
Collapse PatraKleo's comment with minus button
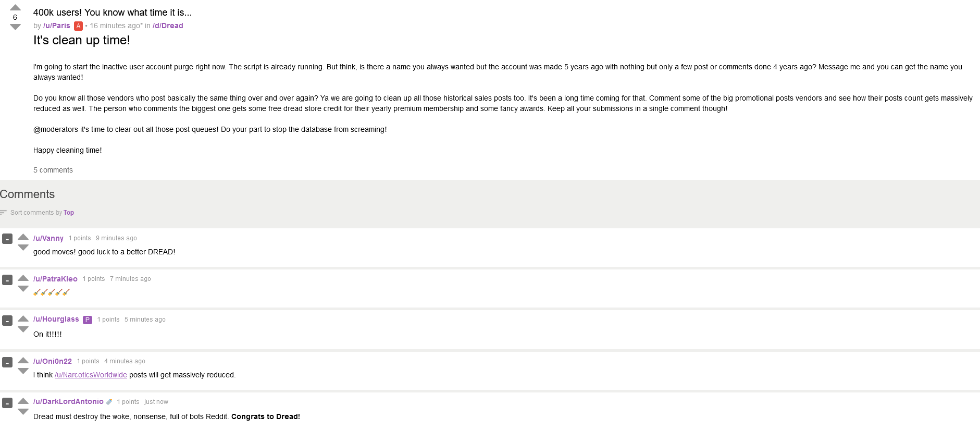7,280
